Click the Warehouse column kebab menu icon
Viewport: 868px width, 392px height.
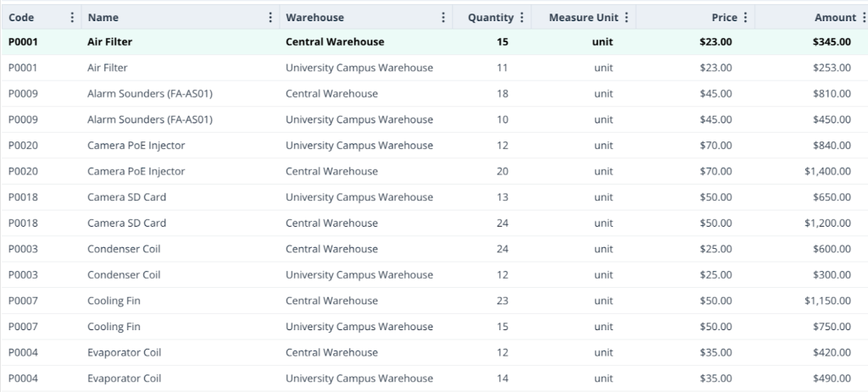coord(443,18)
